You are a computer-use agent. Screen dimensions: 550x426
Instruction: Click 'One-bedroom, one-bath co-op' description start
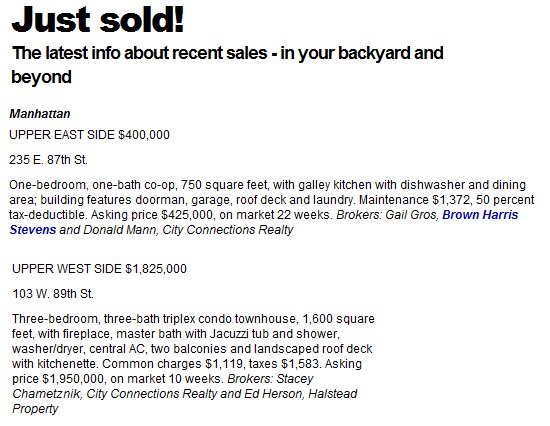[x=93, y=185]
